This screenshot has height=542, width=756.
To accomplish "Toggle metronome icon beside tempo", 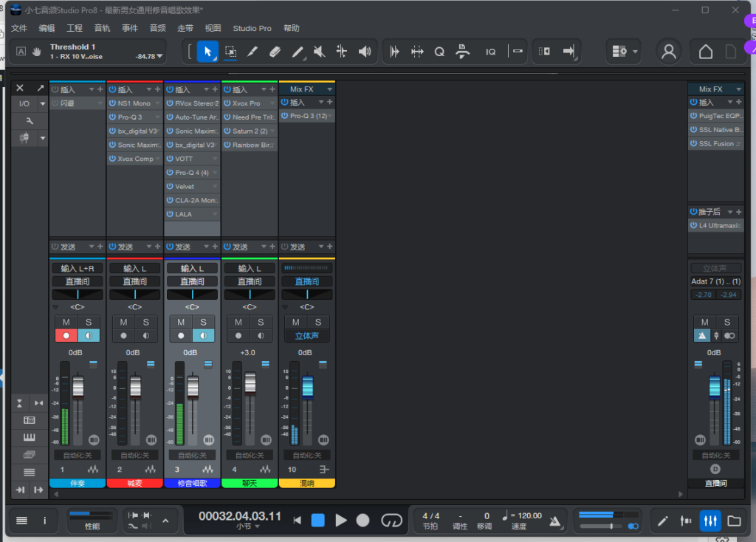I will (555, 521).
